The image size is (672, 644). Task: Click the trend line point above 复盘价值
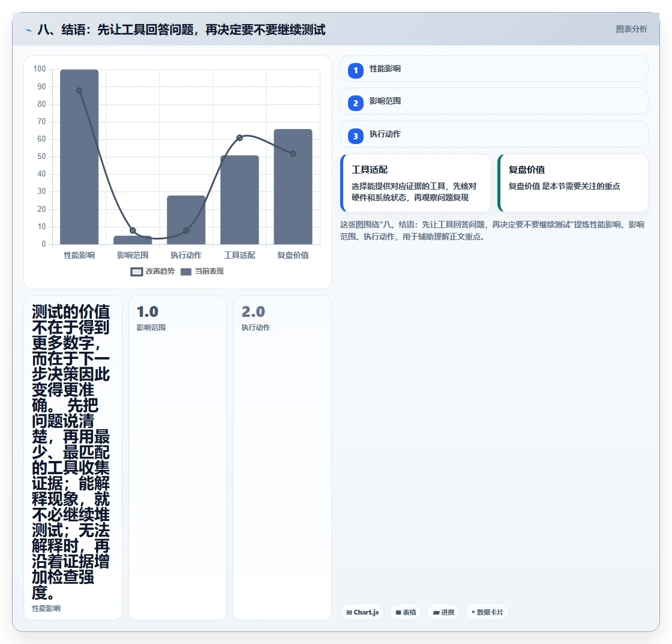293,154
